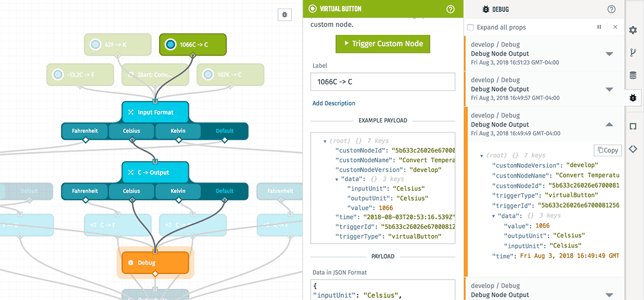Select Default output of Input Format
Screen dimensions: 644x300
click(225, 131)
